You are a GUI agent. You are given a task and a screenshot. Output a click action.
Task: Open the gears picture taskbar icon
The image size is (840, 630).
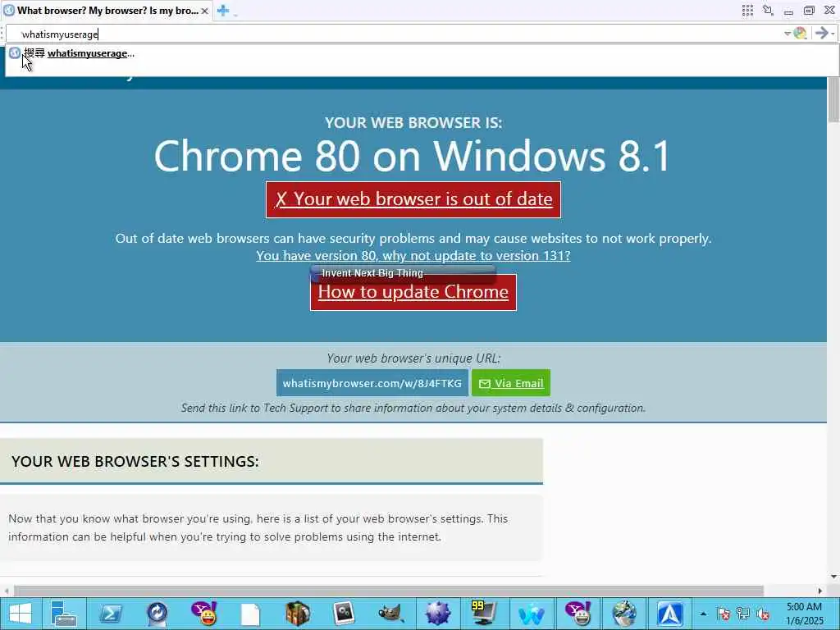click(344, 614)
